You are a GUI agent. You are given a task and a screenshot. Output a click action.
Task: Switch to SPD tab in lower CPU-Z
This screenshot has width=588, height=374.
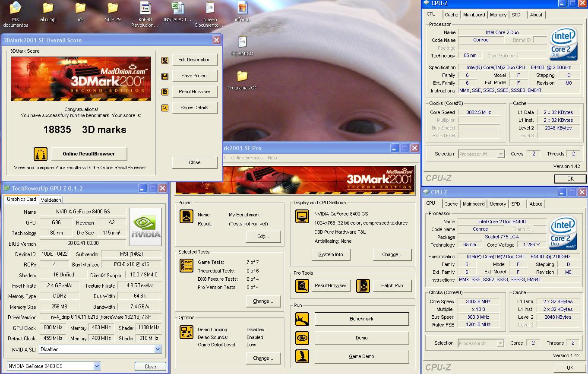click(516, 204)
